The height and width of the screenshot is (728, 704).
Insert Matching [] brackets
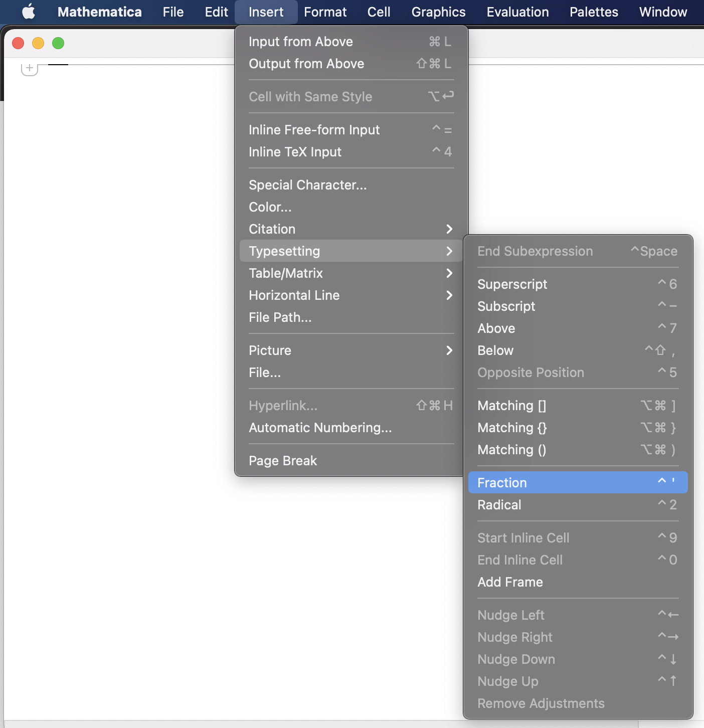[x=578, y=406]
